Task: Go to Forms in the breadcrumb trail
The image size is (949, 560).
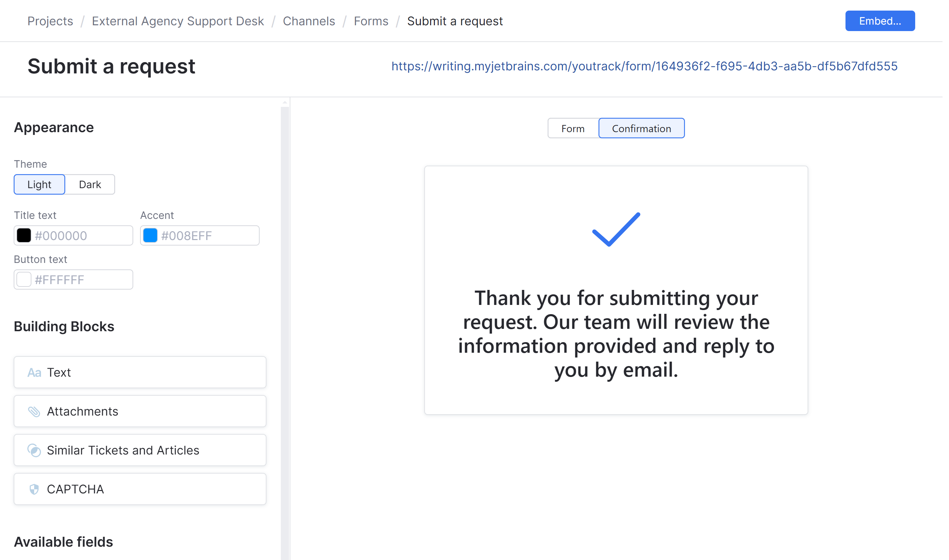Action: point(371,21)
